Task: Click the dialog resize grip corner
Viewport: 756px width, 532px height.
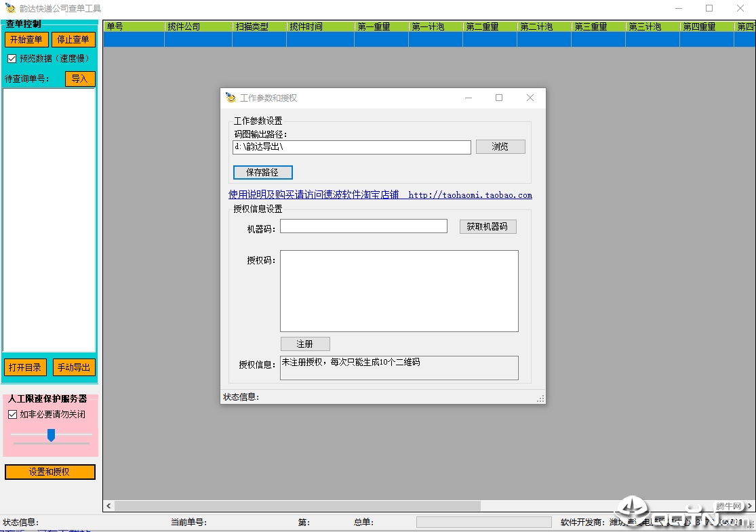Action: pos(541,398)
